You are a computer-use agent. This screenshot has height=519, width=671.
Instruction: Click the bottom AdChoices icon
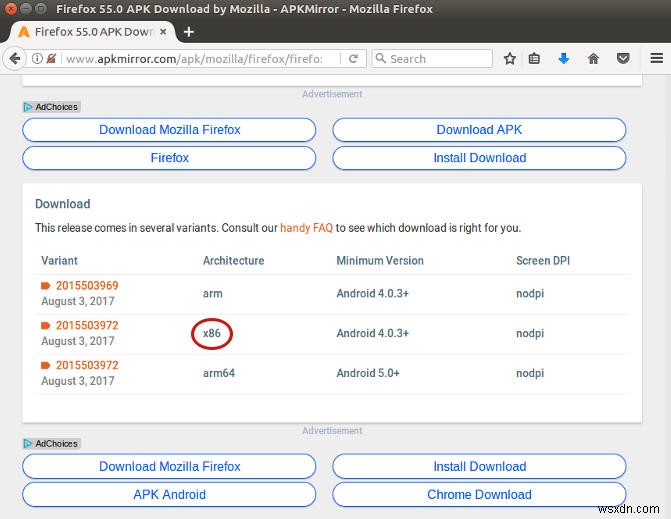click(28, 444)
